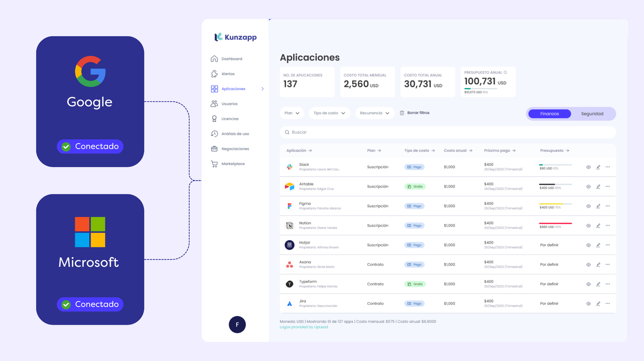Screen dimensions: 644x361
Task: Click the Usuarios people icon
Action: click(214, 104)
